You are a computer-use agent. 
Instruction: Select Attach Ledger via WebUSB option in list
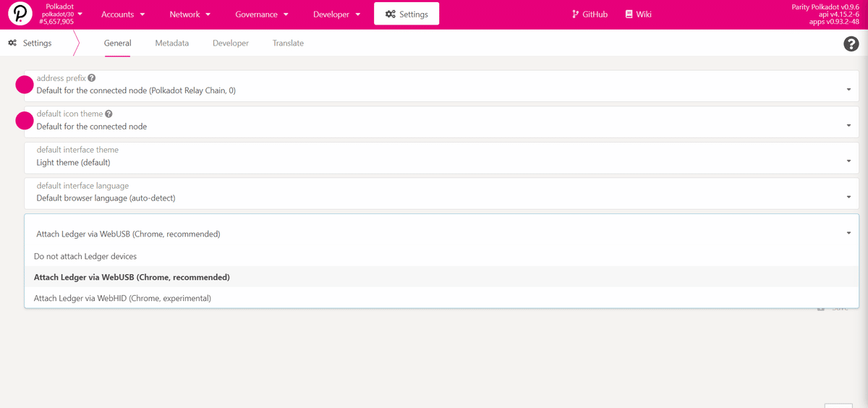[441, 277]
